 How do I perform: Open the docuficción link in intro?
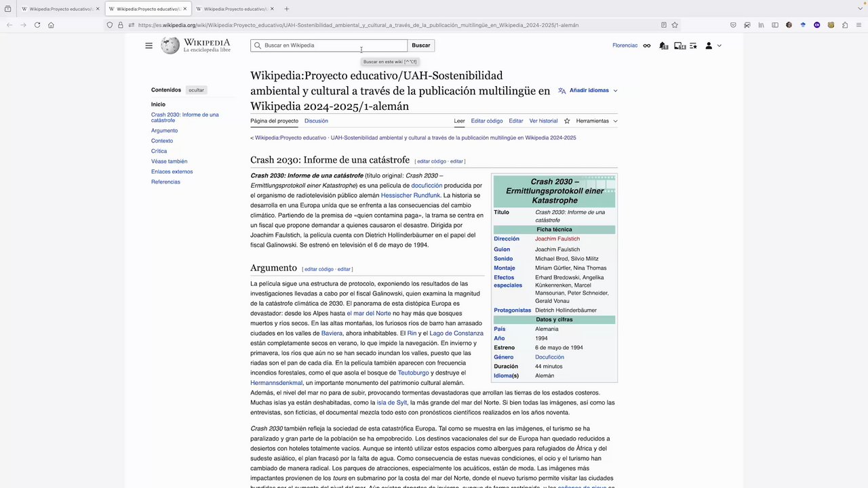click(427, 186)
